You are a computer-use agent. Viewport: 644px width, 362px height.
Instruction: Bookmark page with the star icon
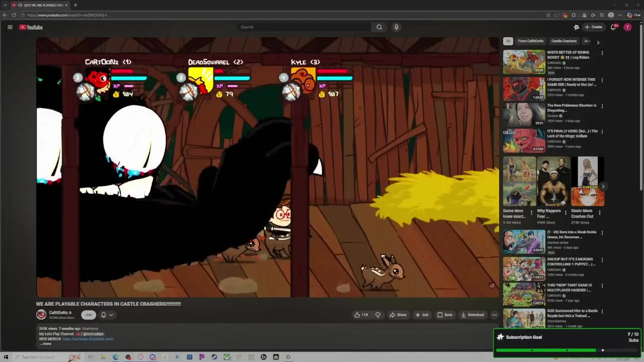pyautogui.click(x=555, y=15)
